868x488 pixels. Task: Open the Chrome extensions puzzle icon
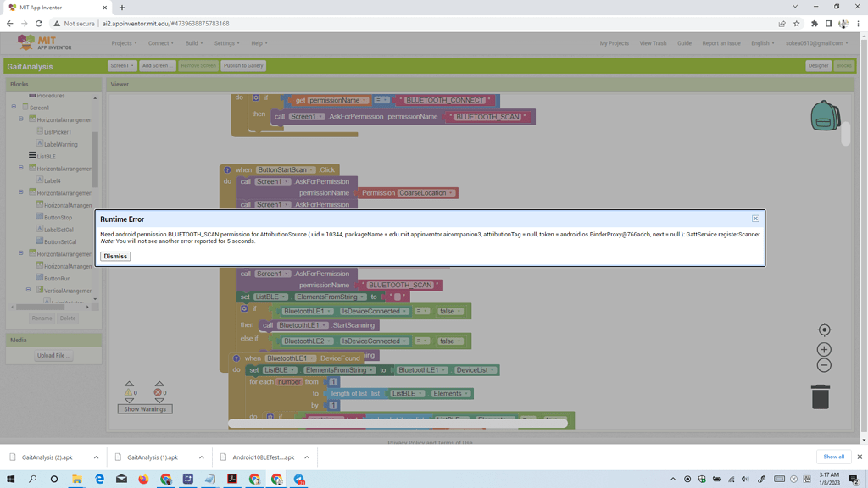[x=814, y=24]
